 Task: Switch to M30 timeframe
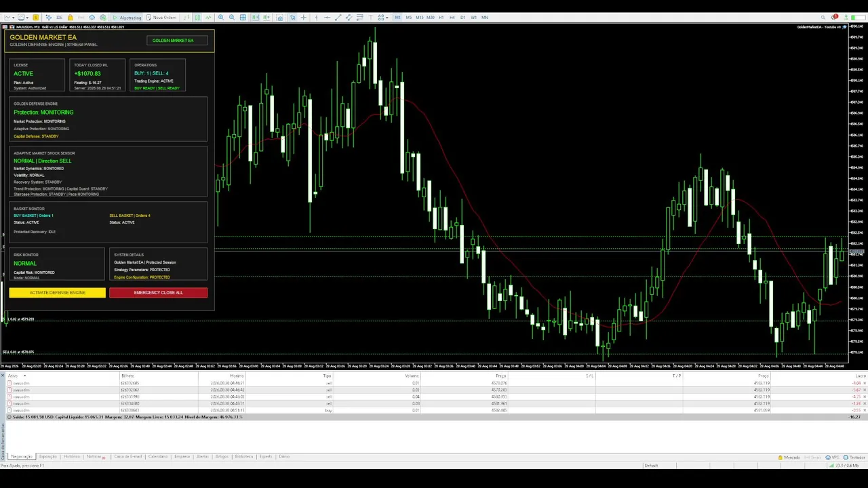(431, 18)
